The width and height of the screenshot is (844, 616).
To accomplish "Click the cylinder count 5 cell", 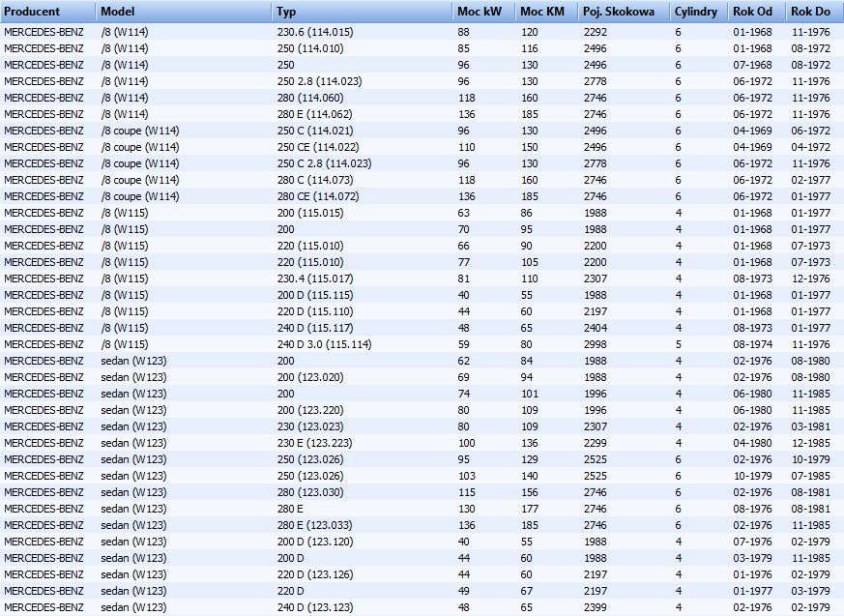I will pyautogui.click(x=679, y=344).
